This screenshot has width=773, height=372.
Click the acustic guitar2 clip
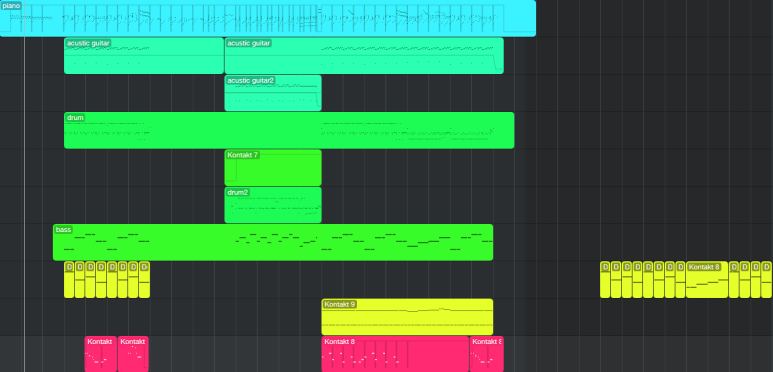pos(273,93)
